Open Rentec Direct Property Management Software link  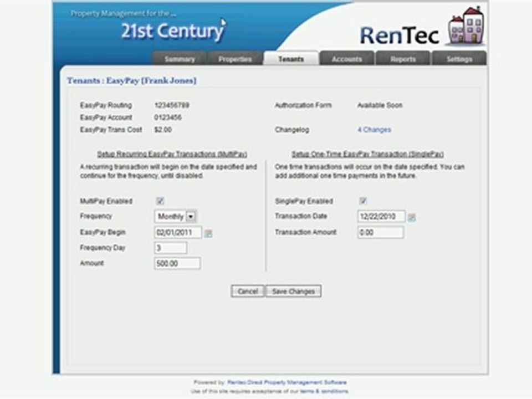point(287,382)
